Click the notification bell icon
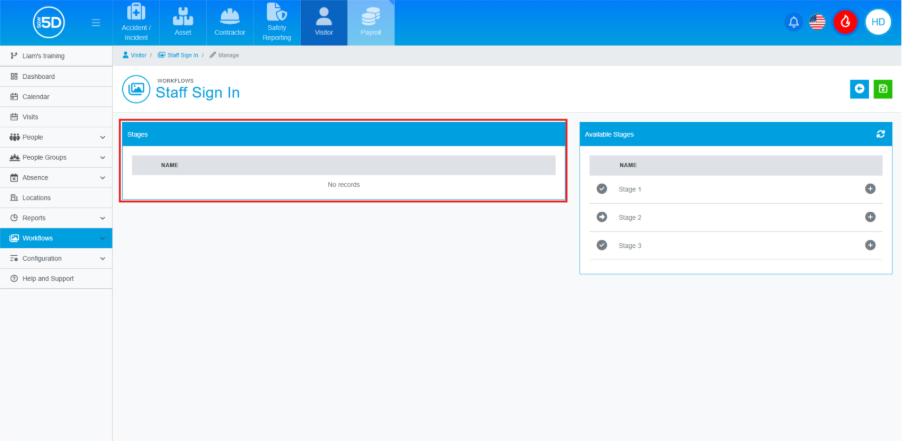 click(x=794, y=22)
